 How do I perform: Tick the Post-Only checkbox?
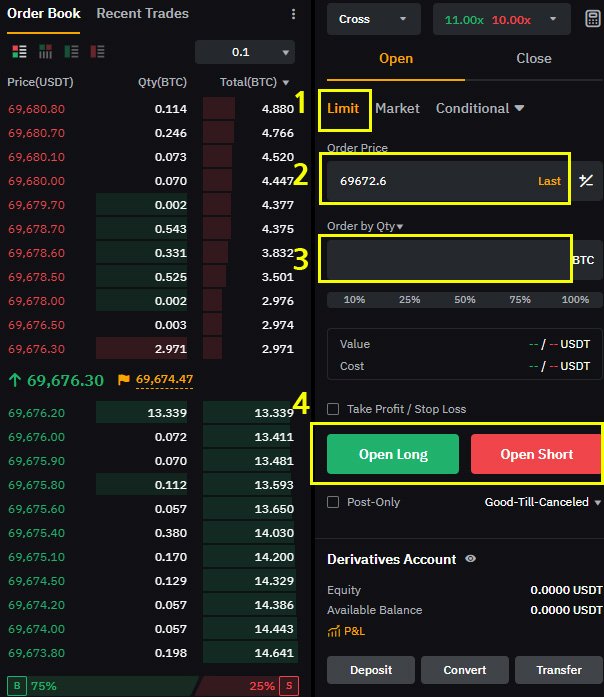click(333, 502)
